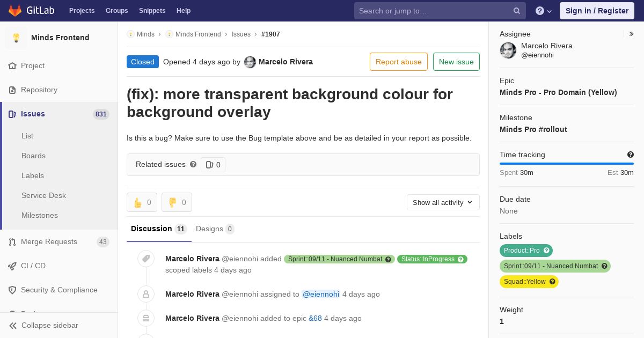Viewport: 644px width, 338px height.
Task: Click author avatar next to Opened by
Action: [250, 62]
